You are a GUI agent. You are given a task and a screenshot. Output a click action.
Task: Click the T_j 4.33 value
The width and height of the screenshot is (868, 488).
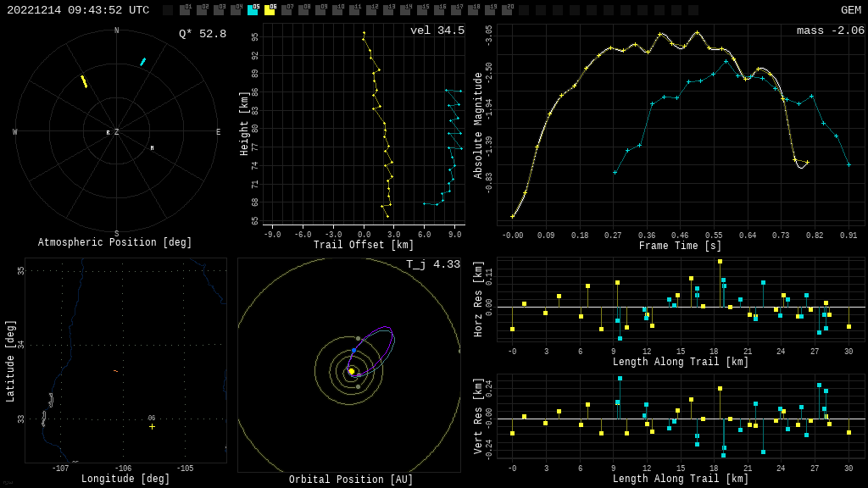coord(432,264)
